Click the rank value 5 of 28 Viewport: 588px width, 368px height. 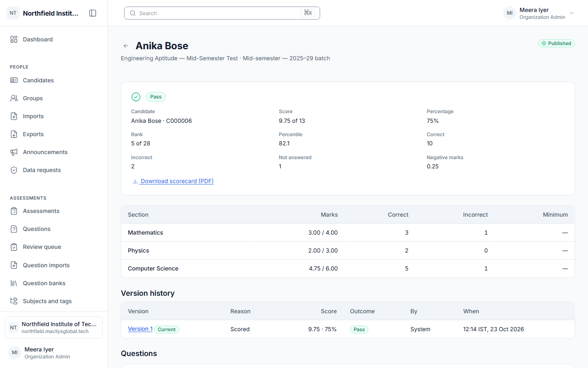[141, 144]
